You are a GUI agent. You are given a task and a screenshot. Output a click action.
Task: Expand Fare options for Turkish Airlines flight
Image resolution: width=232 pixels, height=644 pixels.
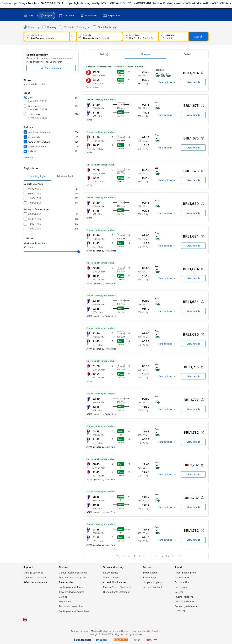[167, 82]
